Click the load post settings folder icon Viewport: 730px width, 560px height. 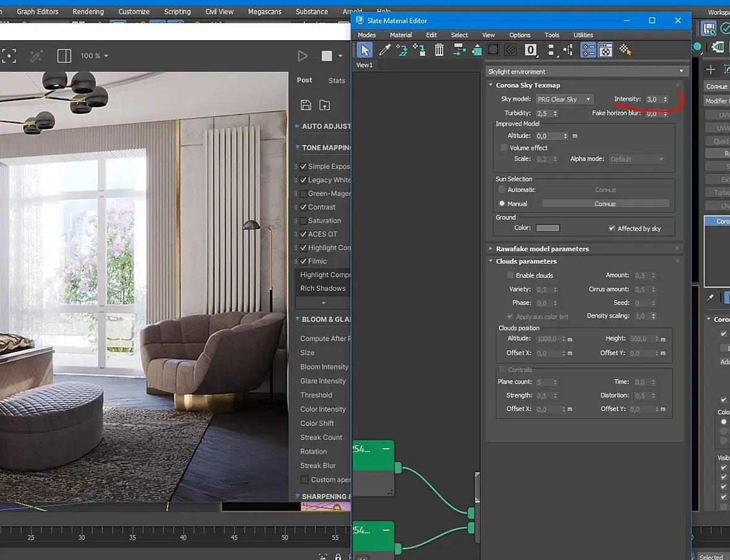tap(324, 105)
